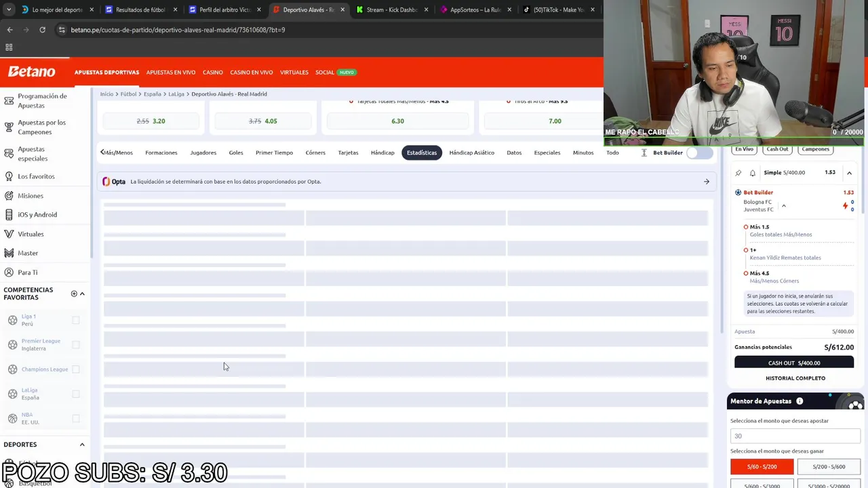Click the iOS y Android icon
Viewport: 868px width, 488px height.
point(9,215)
